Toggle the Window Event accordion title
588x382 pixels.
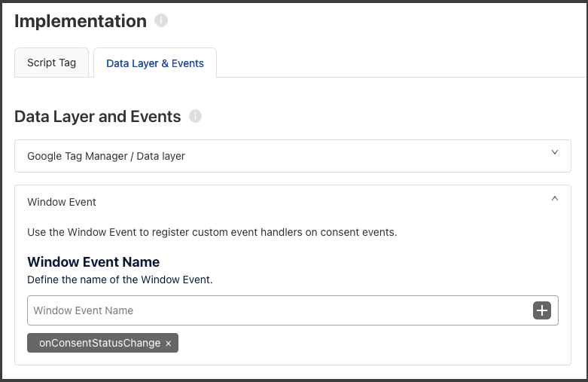click(62, 202)
